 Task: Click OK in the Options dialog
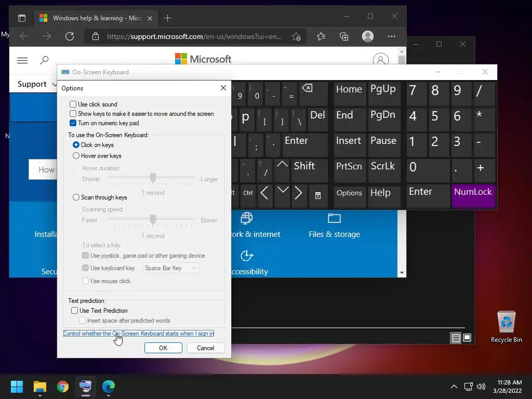point(163,348)
